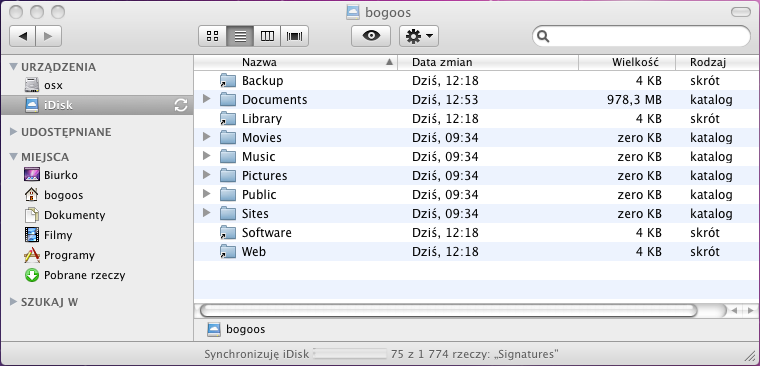Expand the UDOSTĘPNIANE sidebar section

(x=14, y=132)
